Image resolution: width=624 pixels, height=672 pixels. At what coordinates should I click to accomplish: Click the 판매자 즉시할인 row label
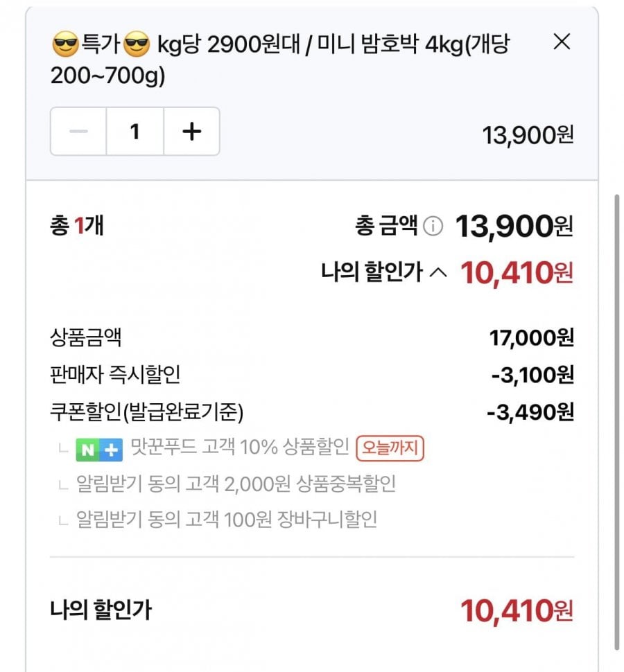click(115, 375)
